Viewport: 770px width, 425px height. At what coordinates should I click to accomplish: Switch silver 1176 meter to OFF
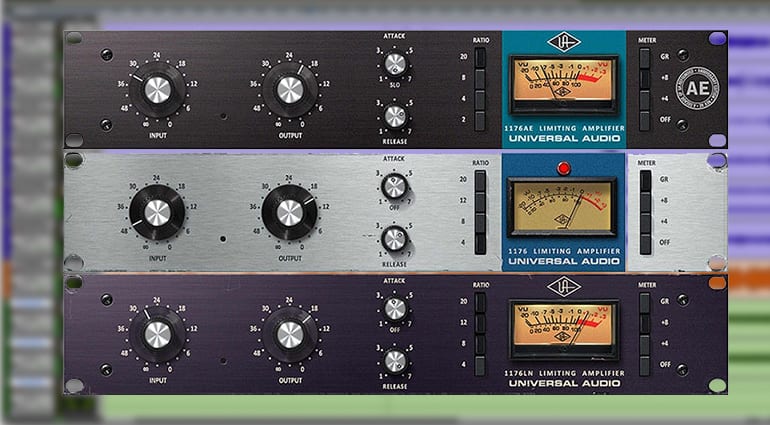[645, 244]
